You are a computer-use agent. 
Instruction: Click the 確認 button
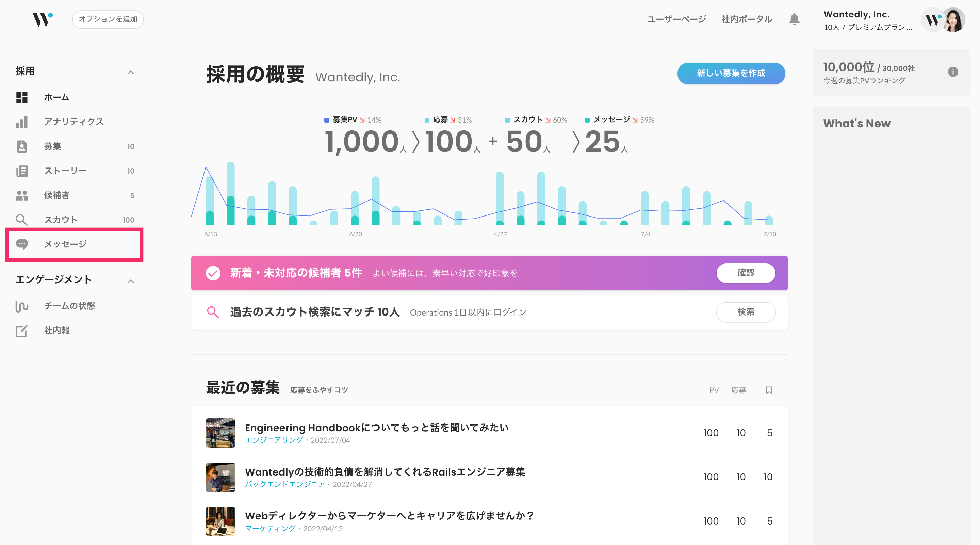[746, 273]
